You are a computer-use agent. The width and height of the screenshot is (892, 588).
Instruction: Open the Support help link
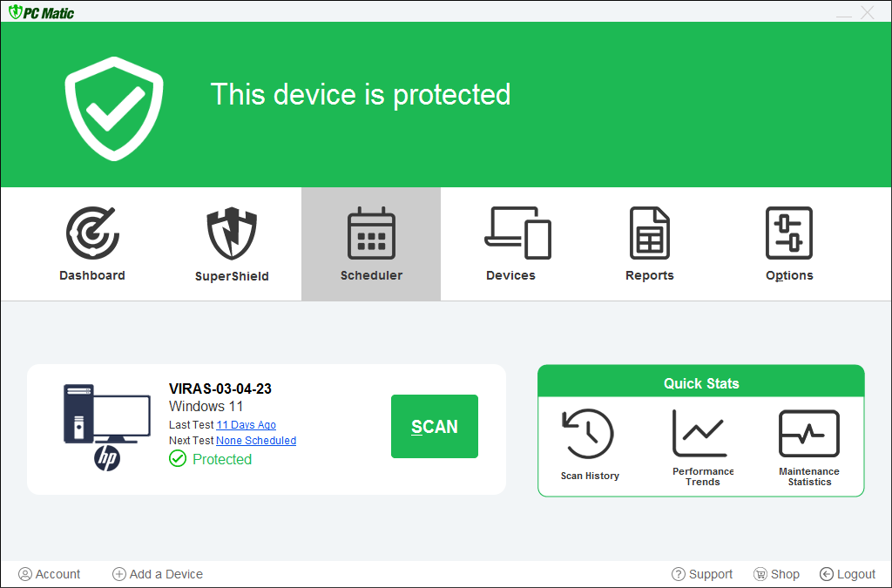(x=702, y=574)
